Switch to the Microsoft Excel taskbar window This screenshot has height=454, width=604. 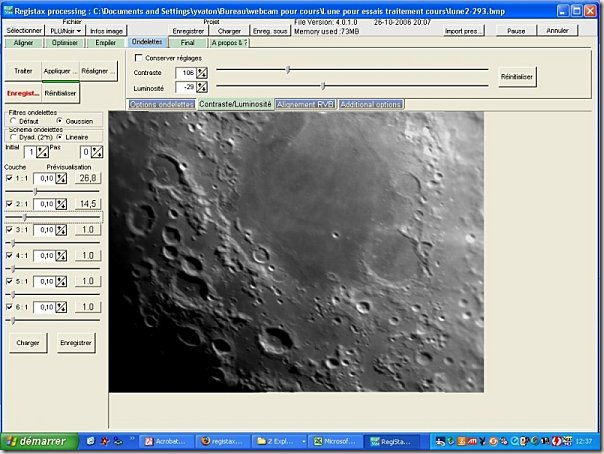coord(336,441)
